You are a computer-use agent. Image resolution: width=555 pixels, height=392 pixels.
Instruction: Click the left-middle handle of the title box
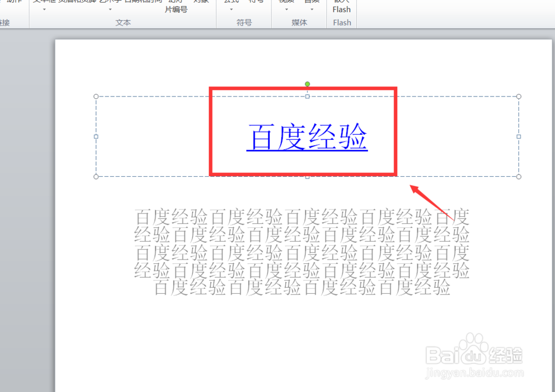coord(96,136)
